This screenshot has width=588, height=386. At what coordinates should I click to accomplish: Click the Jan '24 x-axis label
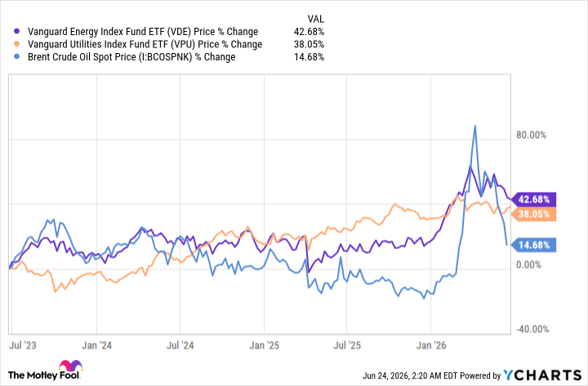[96, 345]
